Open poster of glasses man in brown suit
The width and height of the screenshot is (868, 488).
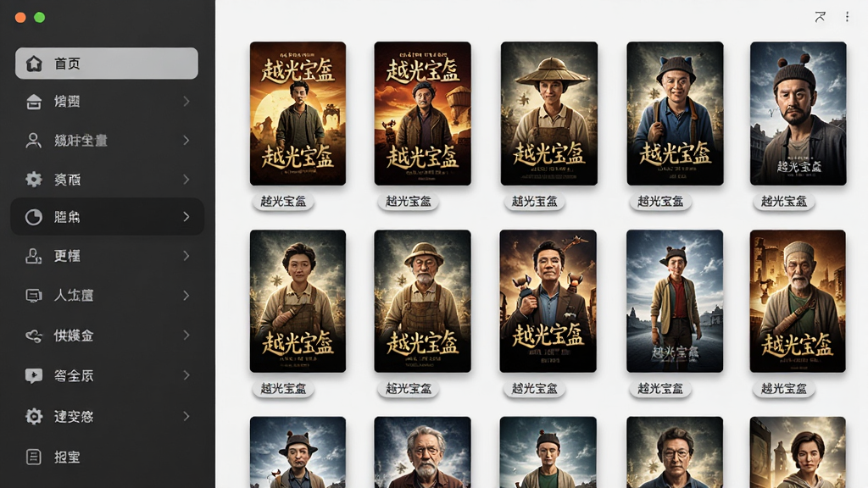pyautogui.click(x=548, y=301)
